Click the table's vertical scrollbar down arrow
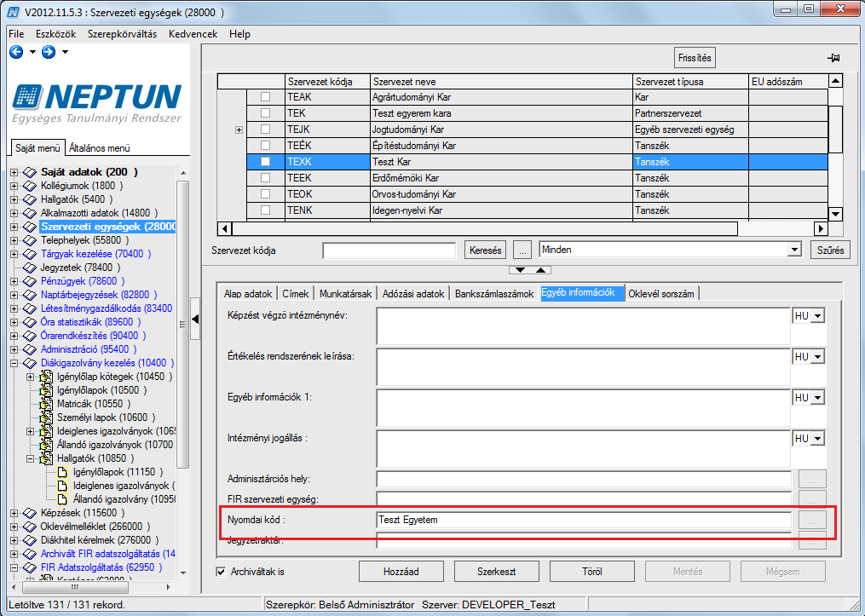The width and height of the screenshot is (865, 616). 836,214
